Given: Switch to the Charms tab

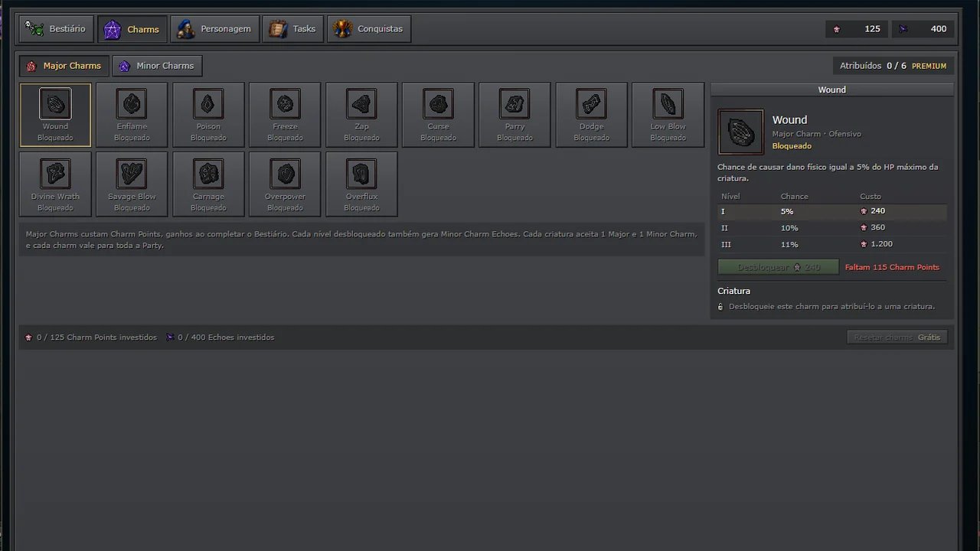Looking at the screenshot, I should (x=132, y=29).
